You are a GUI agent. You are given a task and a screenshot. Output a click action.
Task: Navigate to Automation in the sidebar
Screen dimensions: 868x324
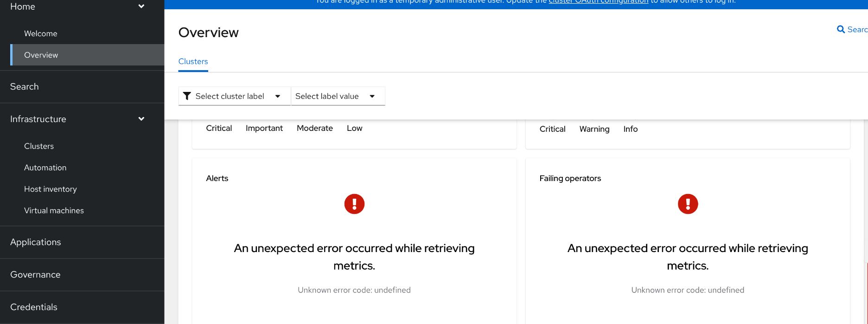[45, 168]
